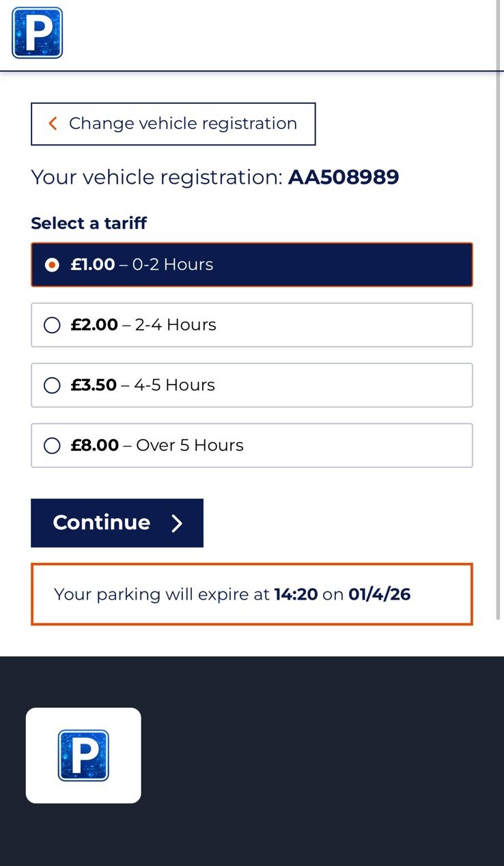Select the £1.00 0-2 Hours radio button
The height and width of the screenshot is (866, 504).
coord(52,265)
